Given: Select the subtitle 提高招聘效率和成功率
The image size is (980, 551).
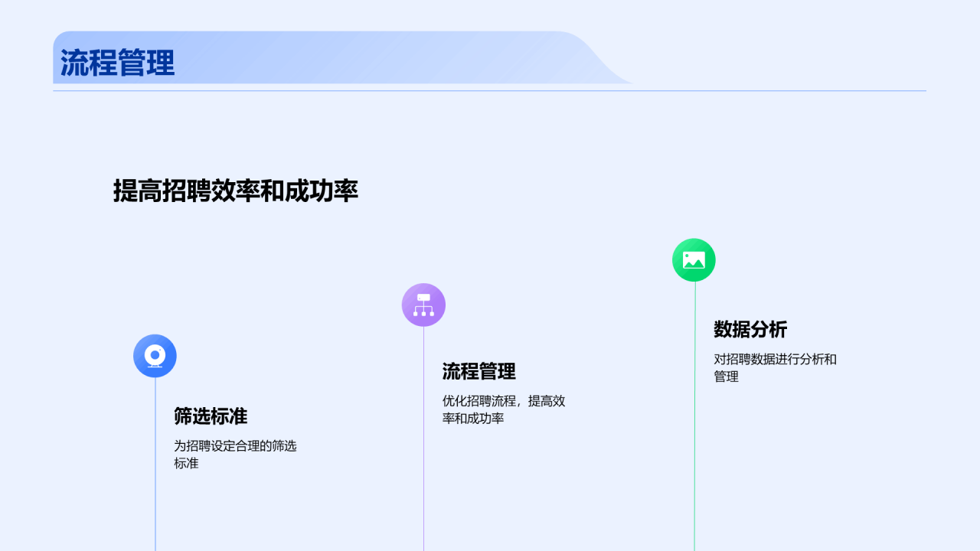Looking at the screenshot, I should click(236, 191).
